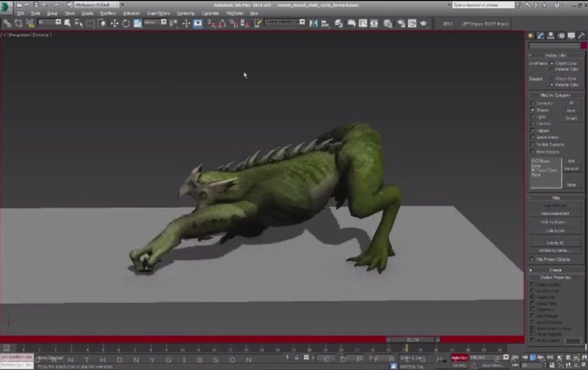Check the Hide Frozen Objects checkbox

pyautogui.click(x=532, y=259)
